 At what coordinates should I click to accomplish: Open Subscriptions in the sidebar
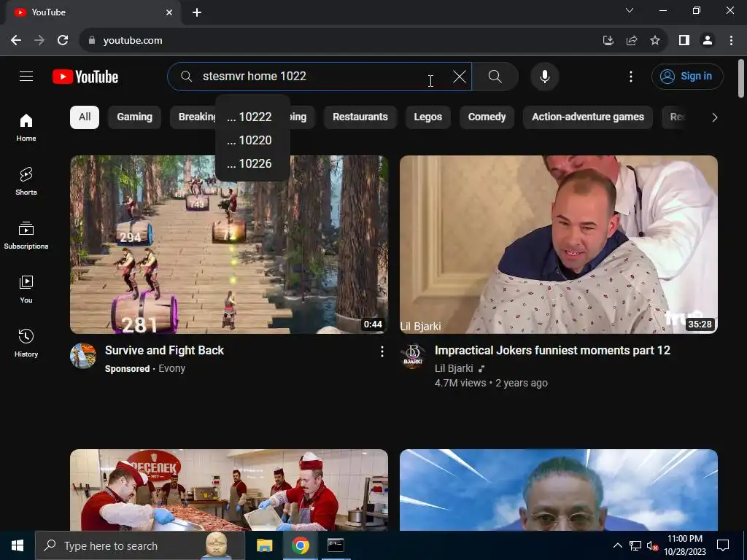click(26, 236)
